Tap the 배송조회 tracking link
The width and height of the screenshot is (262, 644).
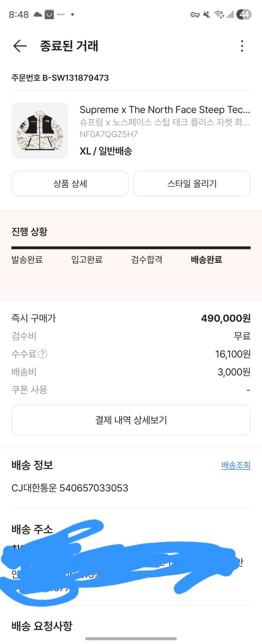point(235,465)
